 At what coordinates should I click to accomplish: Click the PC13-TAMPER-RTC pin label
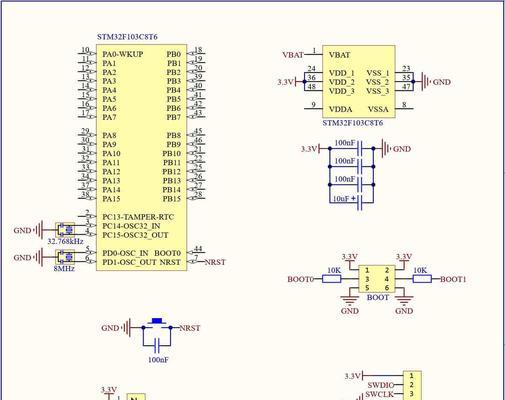138,217
